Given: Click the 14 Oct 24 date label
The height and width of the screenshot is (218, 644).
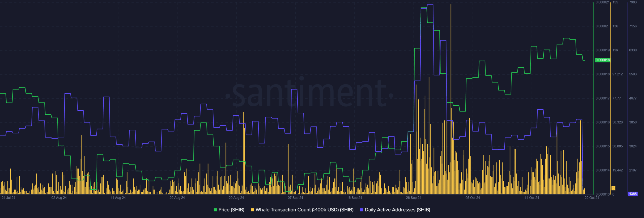Looking at the screenshot, I should click(x=532, y=198).
